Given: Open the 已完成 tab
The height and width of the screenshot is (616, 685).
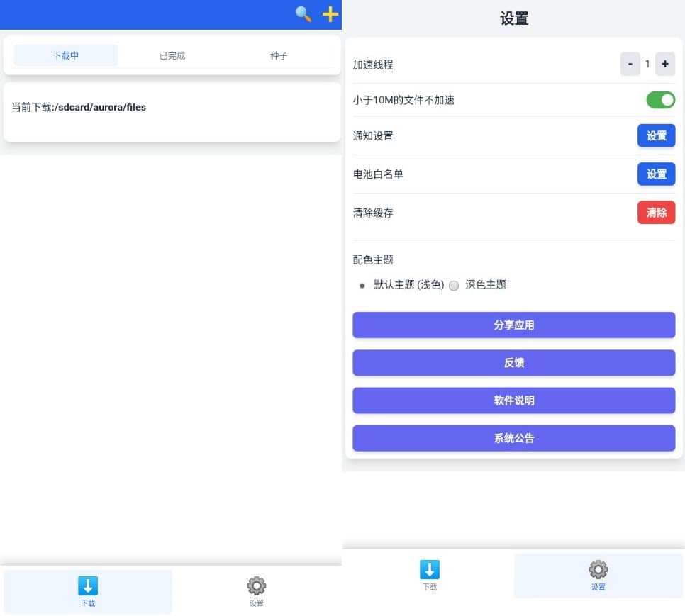Looking at the screenshot, I should point(172,55).
